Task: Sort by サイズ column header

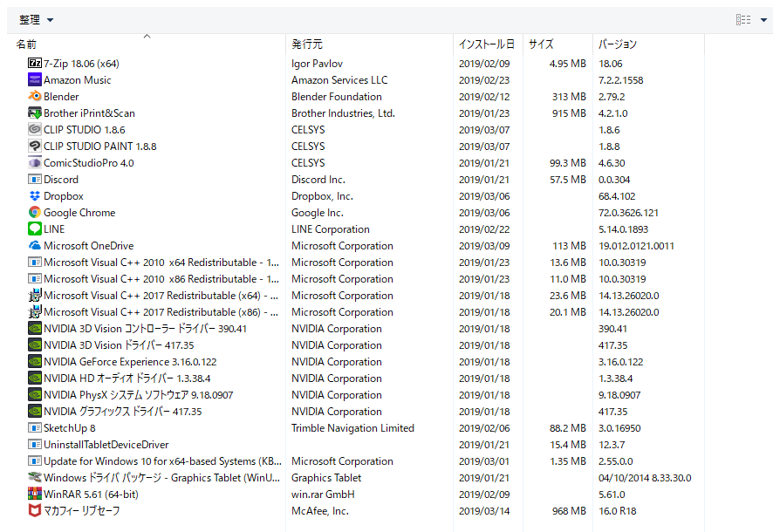Action: 541,44
